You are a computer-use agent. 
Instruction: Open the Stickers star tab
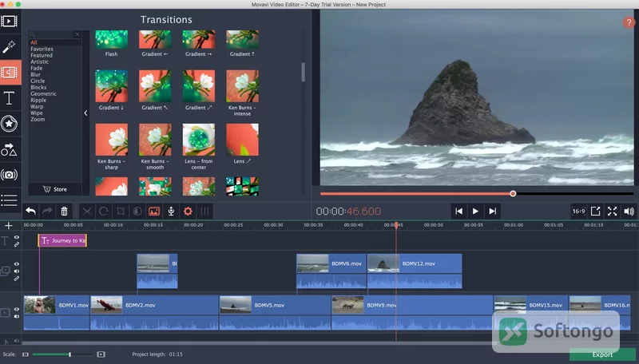[9, 124]
